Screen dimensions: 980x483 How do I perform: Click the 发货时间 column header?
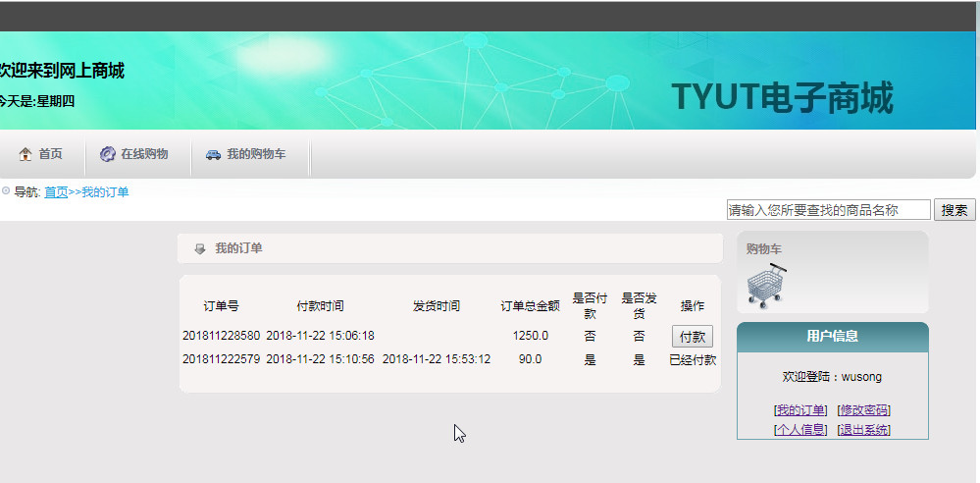point(437,306)
